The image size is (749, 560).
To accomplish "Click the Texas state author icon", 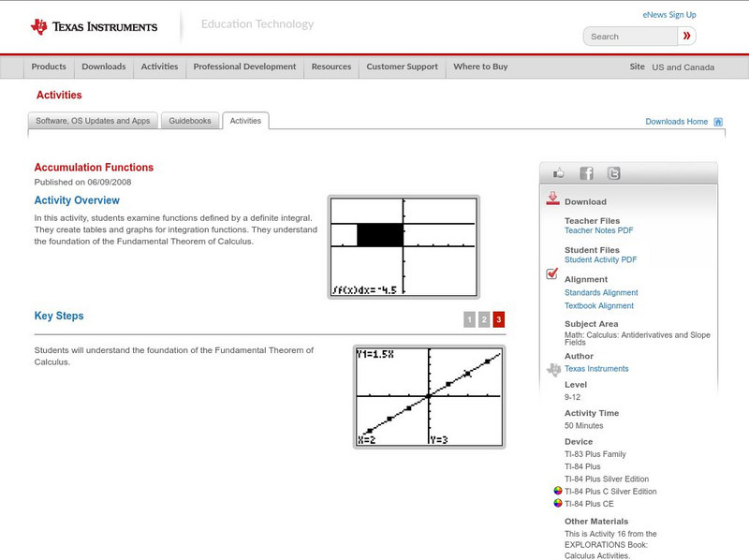I will click(x=553, y=369).
